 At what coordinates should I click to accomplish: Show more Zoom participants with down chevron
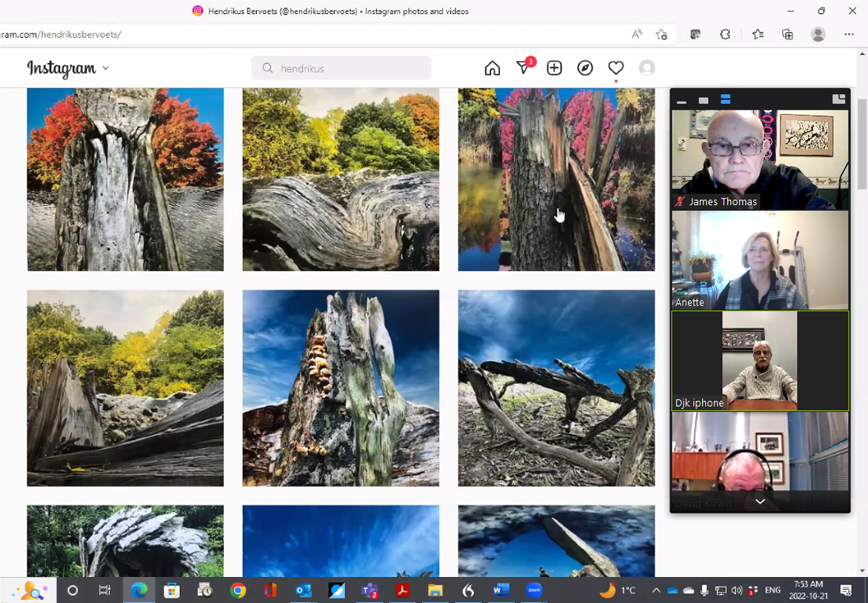click(760, 502)
